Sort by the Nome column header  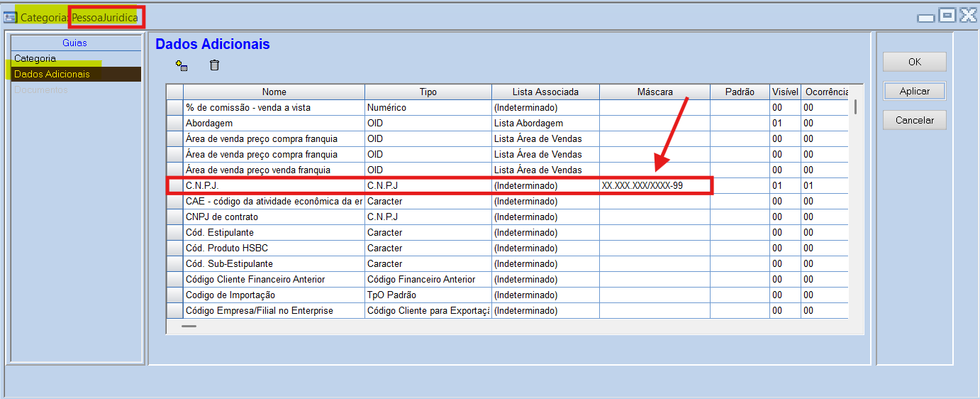[x=274, y=92]
